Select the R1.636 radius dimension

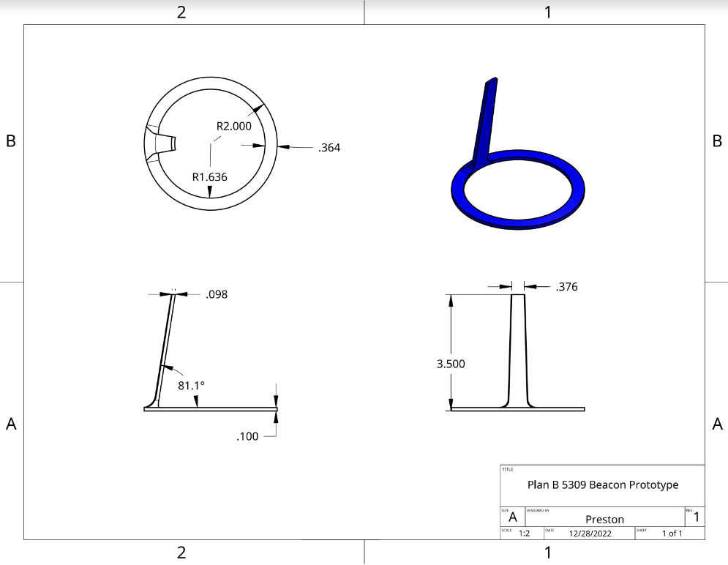click(210, 177)
